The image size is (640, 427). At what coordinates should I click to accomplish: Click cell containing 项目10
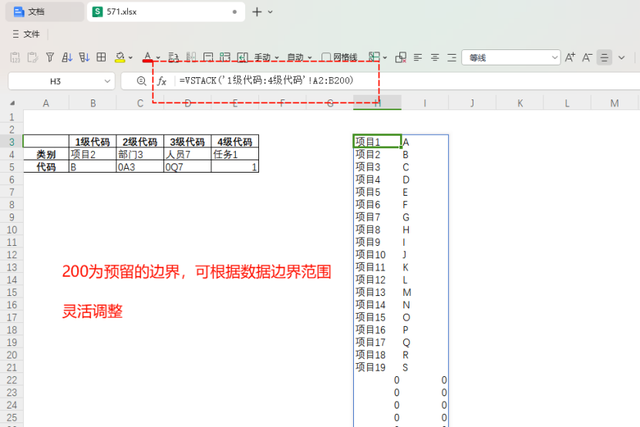click(x=377, y=255)
